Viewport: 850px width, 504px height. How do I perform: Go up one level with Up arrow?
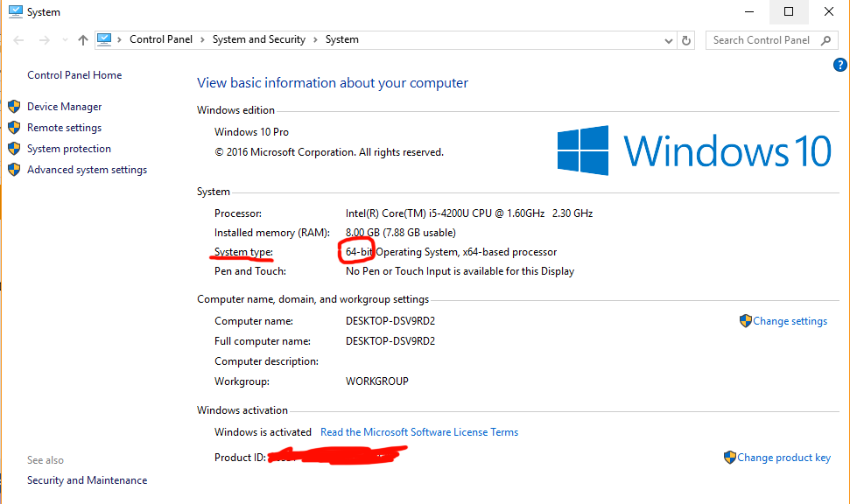[83, 40]
